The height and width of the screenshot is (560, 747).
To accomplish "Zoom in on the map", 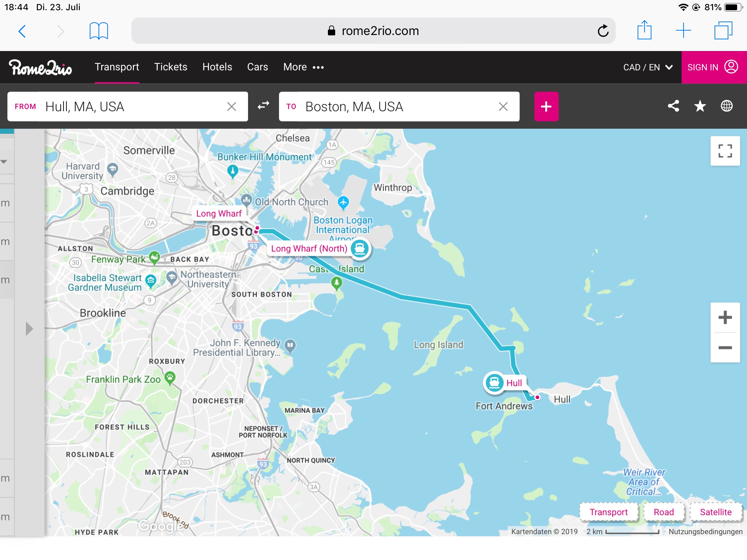I will click(725, 318).
